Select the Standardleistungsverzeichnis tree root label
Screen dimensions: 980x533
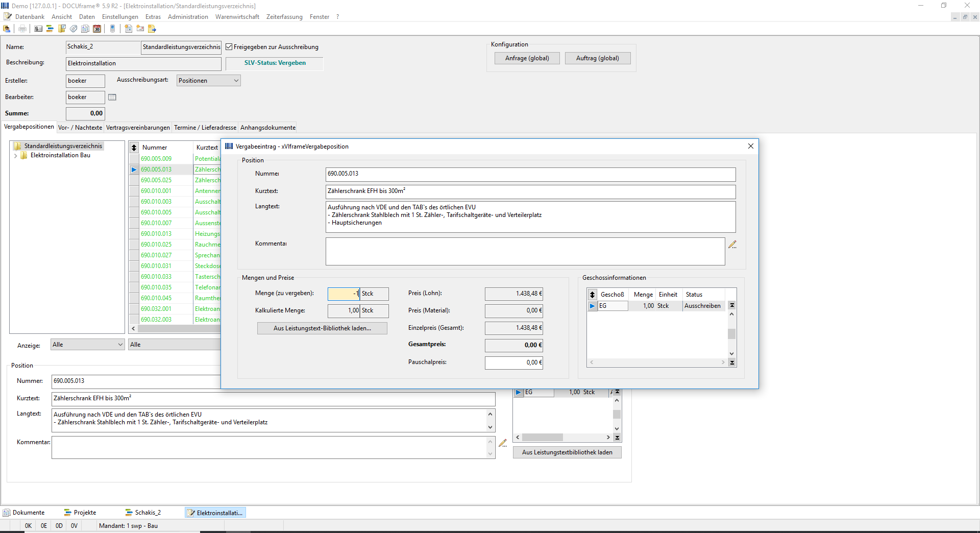63,146
